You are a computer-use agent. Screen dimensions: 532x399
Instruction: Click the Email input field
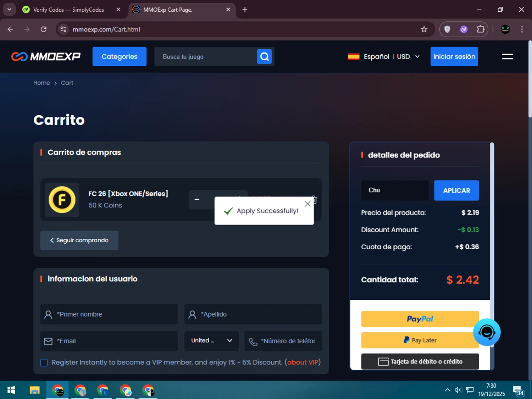109,341
